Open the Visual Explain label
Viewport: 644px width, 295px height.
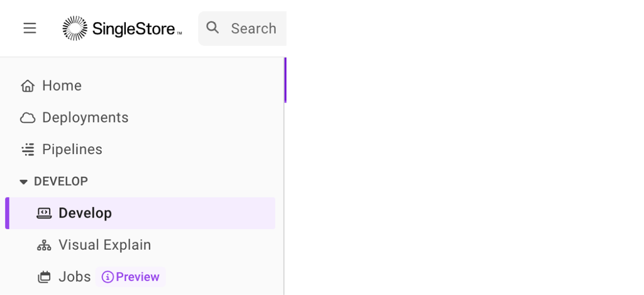pos(105,245)
